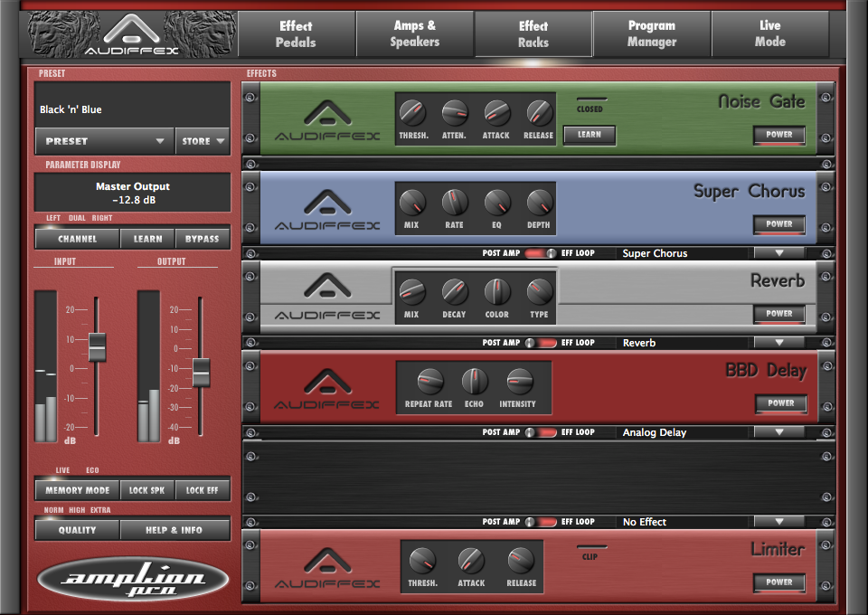Click the Reverb MIX knob
The height and width of the screenshot is (615, 868).
click(412, 292)
